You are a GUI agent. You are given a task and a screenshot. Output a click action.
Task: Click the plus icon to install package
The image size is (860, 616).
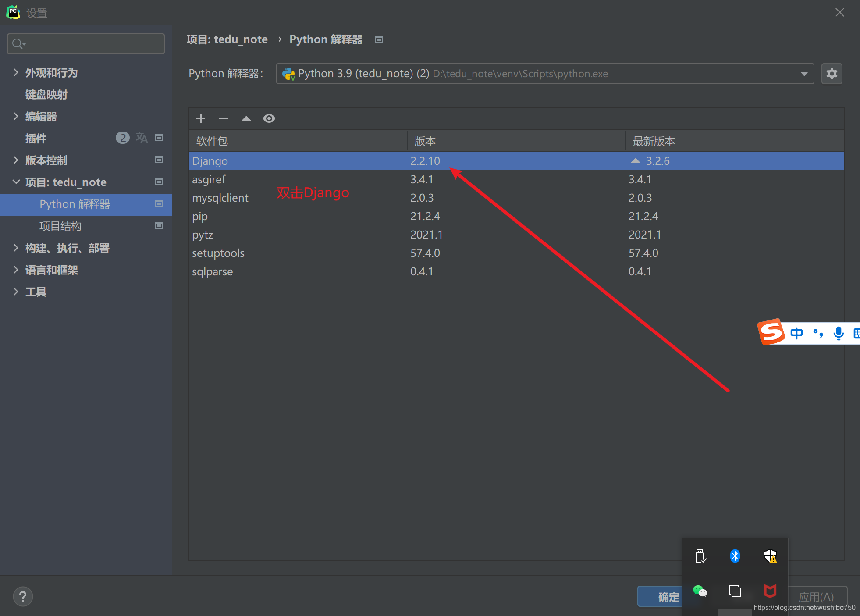(201, 118)
